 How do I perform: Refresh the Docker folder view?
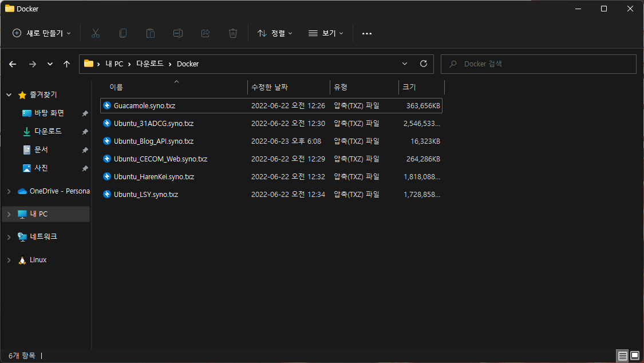tap(424, 64)
